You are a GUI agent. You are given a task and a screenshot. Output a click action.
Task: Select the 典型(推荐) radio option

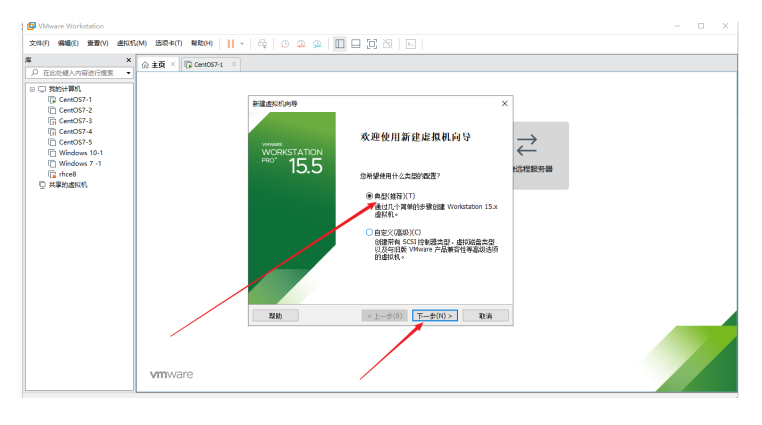coord(369,196)
